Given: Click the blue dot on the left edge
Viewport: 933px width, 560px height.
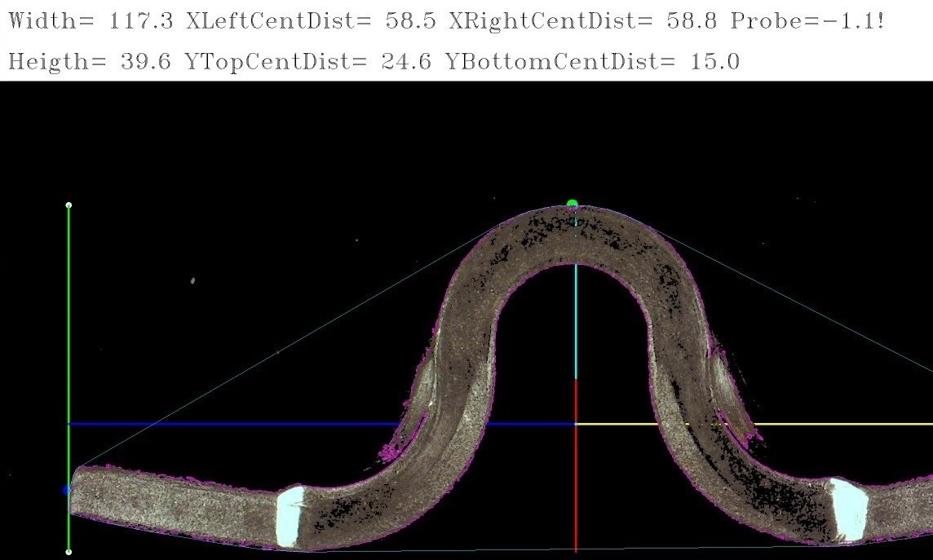Looking at the screenshot, I should click(x=67, y=490).
